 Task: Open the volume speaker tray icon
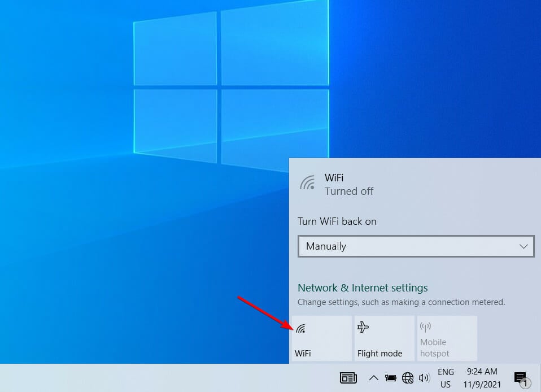(x=424, y=378)
